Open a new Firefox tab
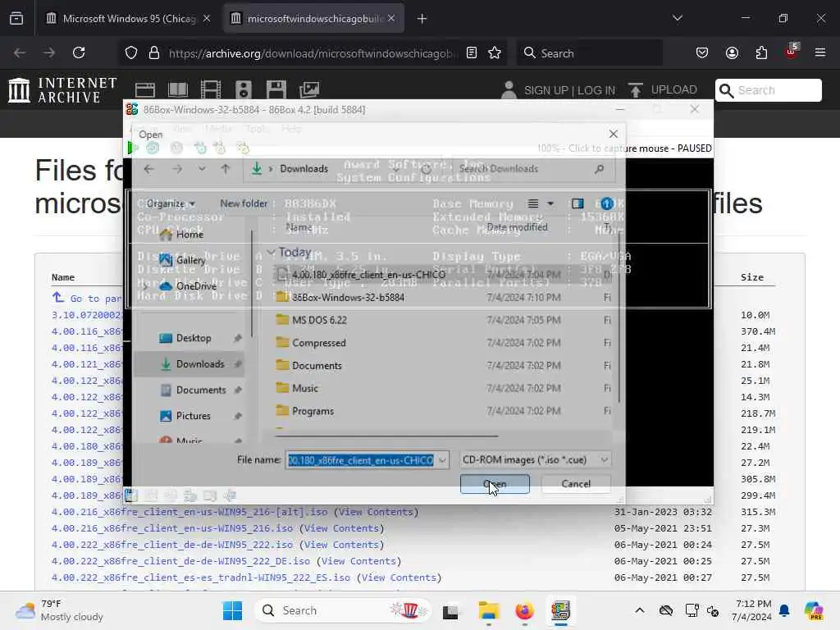The height and width of the screenshot is (630, 840). [x=422, y=19]
